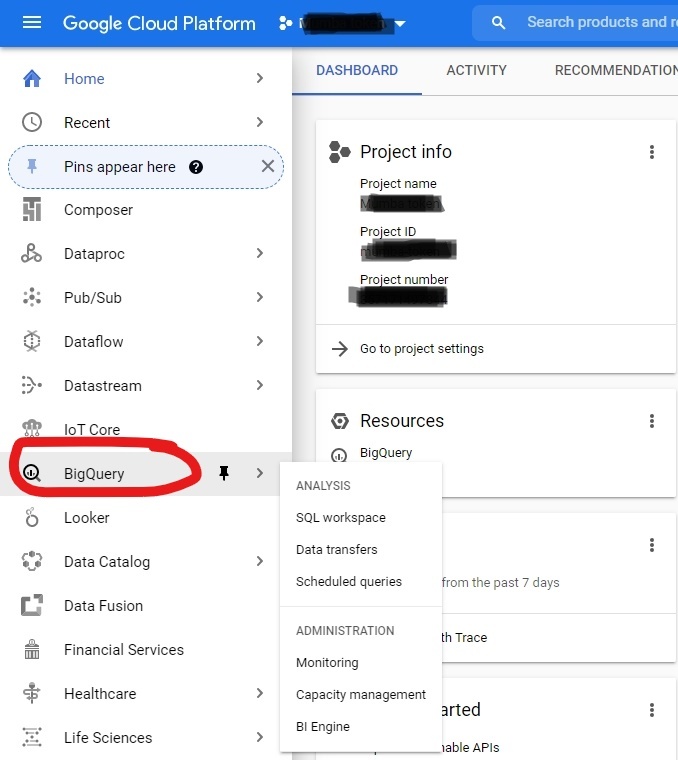Click the Dataflow icon
The image size is (678, 760).
[x=32, y=341]
